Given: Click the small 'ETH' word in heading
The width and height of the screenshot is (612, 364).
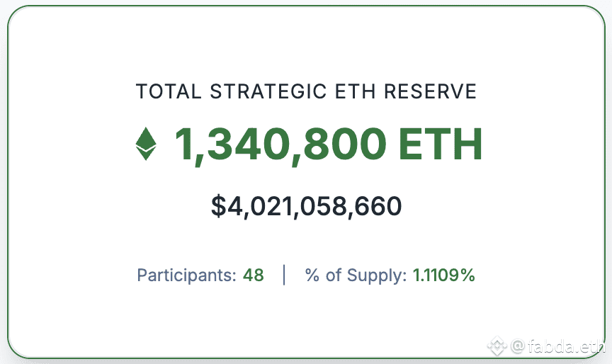Looking at the screenshot, I should pos(355,91).
